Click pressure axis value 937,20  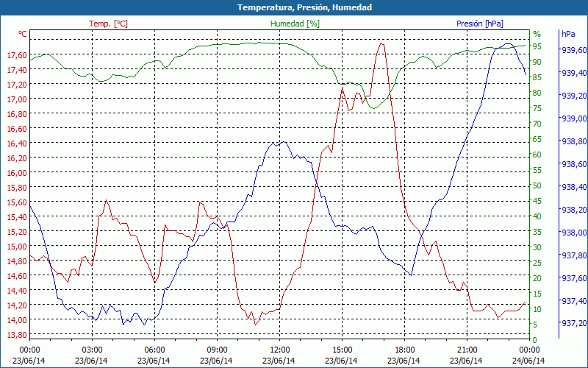pos(574,323)
